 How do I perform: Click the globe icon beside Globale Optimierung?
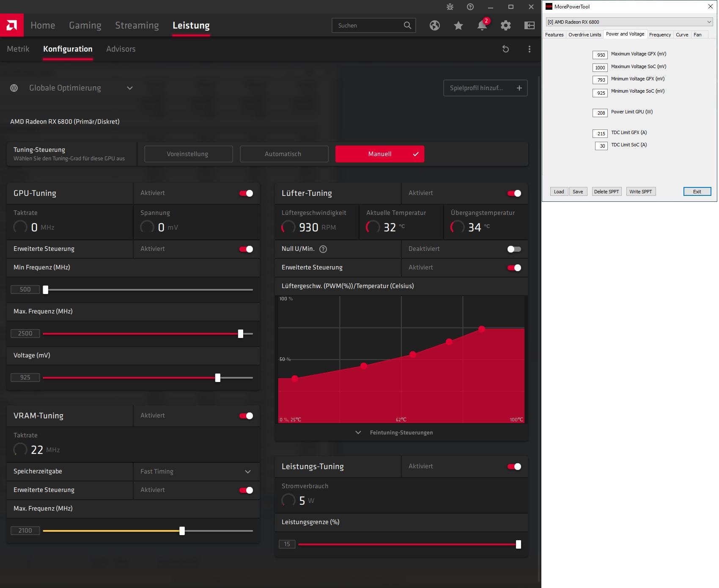(x=14, y=88)
